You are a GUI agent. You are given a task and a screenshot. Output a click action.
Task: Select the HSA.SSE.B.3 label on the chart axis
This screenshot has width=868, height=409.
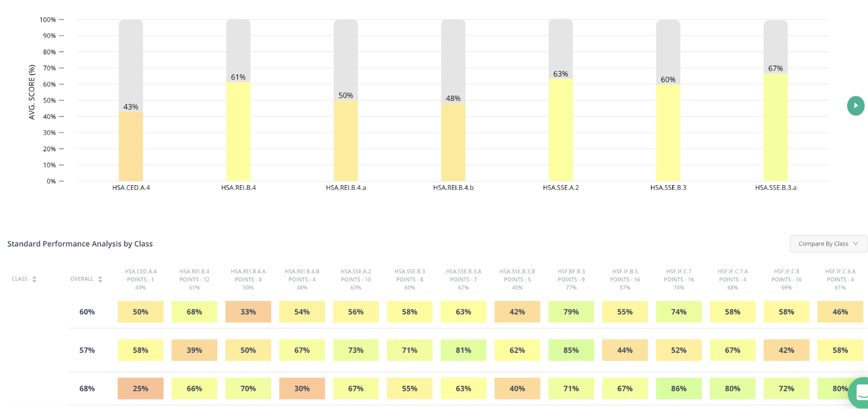coord(668,188)
